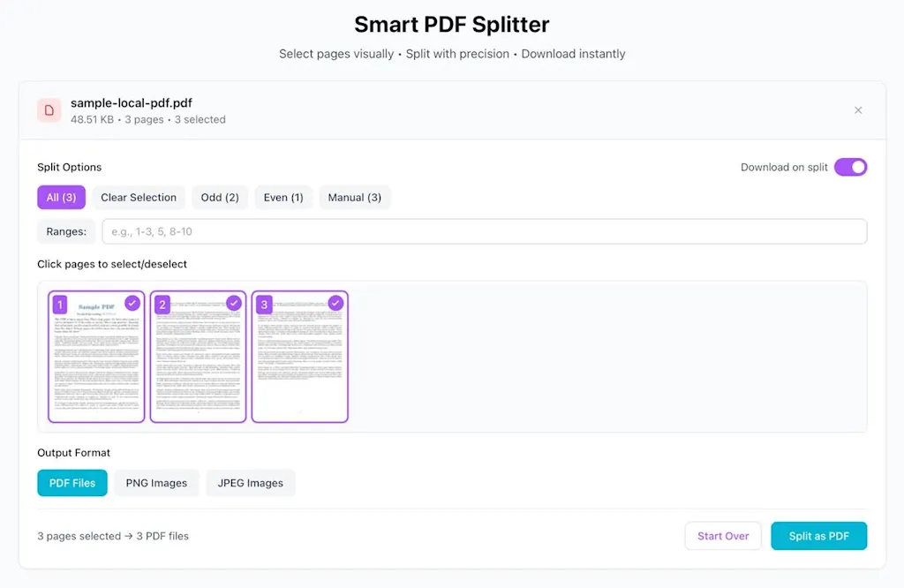This screenshot has width=904, height=588.
Task: Select Odd (2) pages option
Action: tap(220, 197)
